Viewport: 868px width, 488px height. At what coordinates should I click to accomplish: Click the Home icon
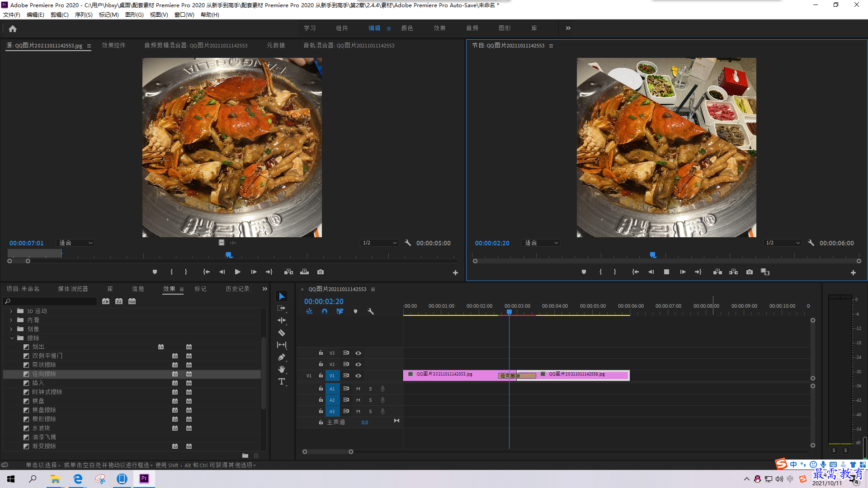[13, 28]
